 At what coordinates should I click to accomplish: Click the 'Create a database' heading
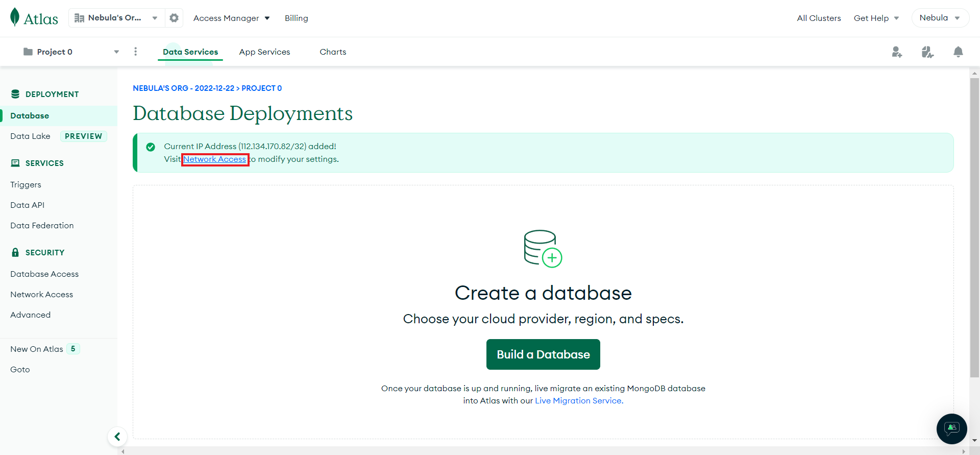(x=543, y=293)
